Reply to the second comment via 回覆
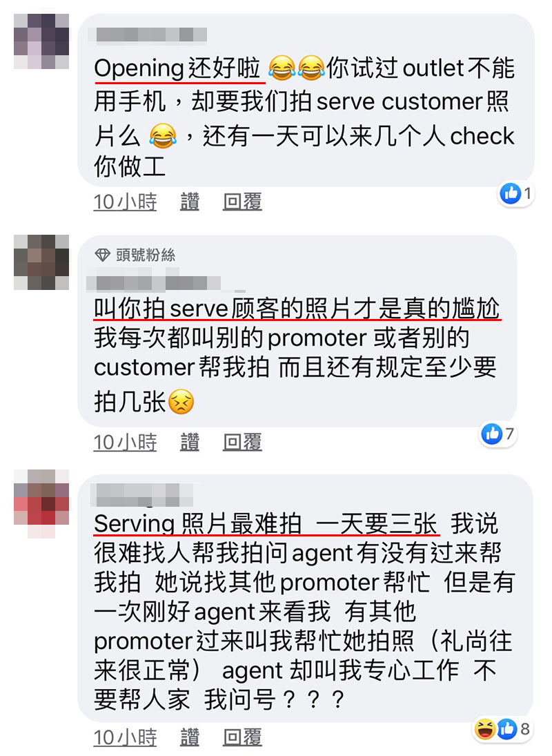 242,442
